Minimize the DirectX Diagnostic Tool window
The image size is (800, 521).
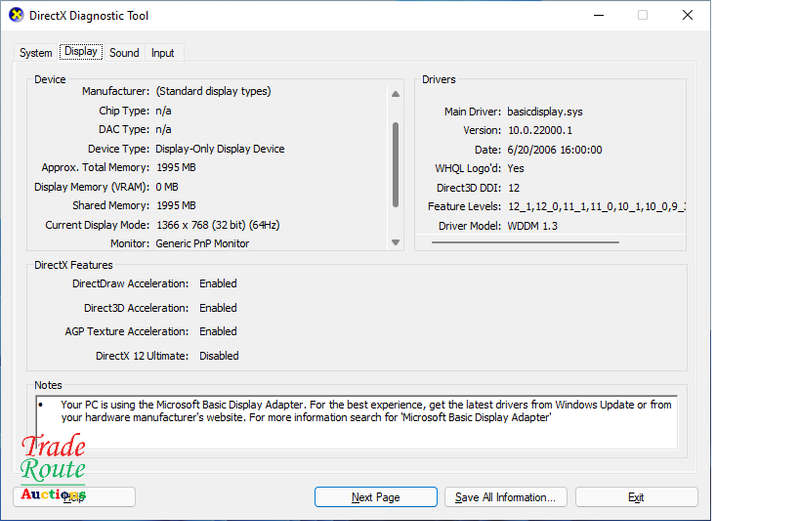point(599,15)
